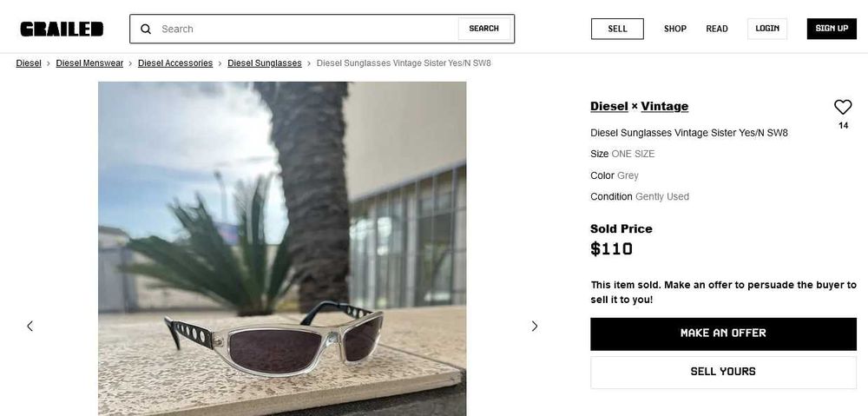This screenshot has width=868, height=416.
Task: Click the Grailed logo
Action: point(62,29)
